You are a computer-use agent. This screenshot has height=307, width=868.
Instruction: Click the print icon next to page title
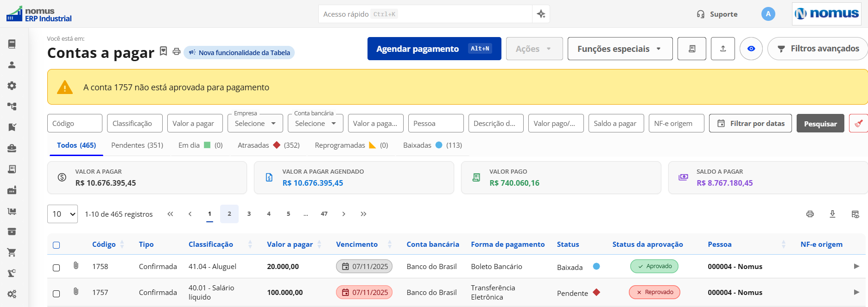pos(177,51)
